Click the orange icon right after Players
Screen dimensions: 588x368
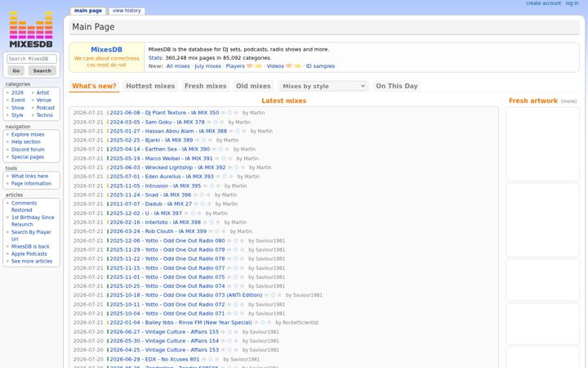pyautogui.click(x=250, y=66)
